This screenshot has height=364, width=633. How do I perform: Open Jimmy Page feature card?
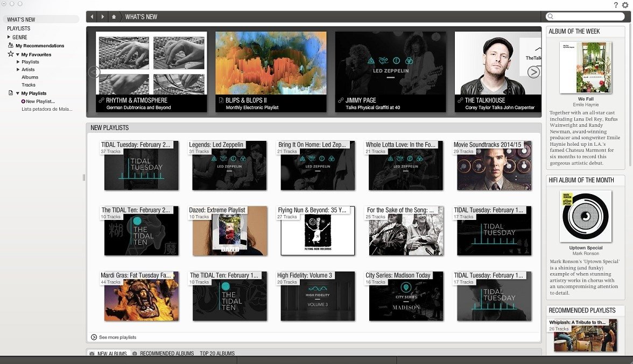tap(391, 72)
